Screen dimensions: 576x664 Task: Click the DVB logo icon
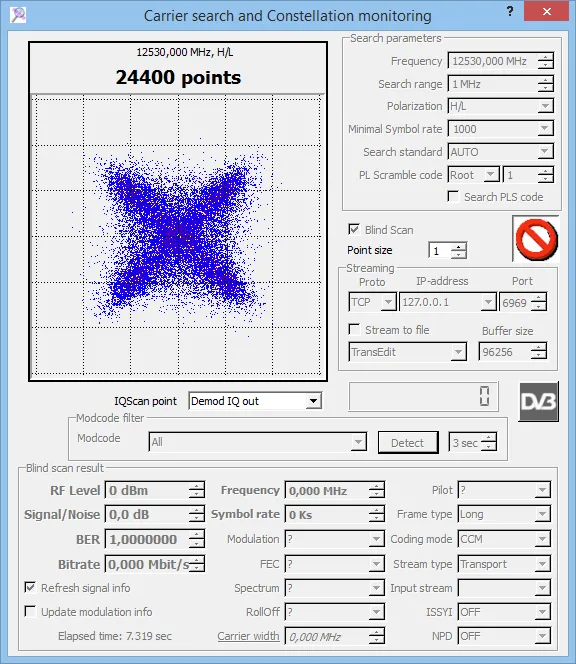coord(539,401)
